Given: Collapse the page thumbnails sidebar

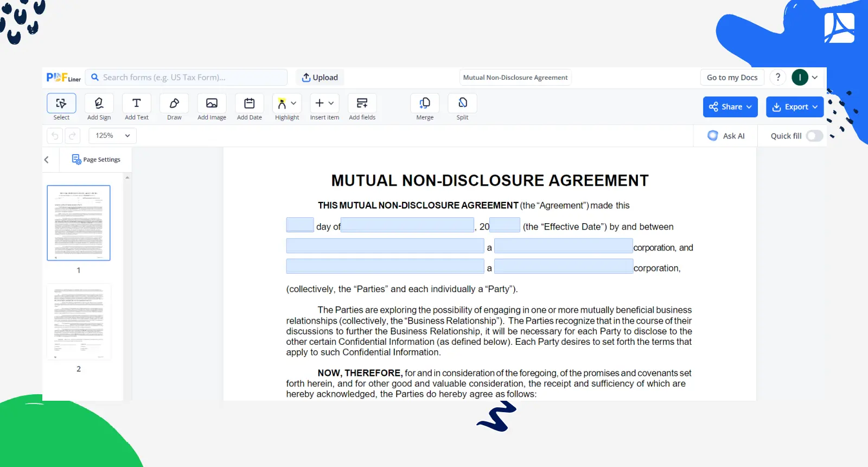Looking at the screenshot, I should click(x=47, y=160).
